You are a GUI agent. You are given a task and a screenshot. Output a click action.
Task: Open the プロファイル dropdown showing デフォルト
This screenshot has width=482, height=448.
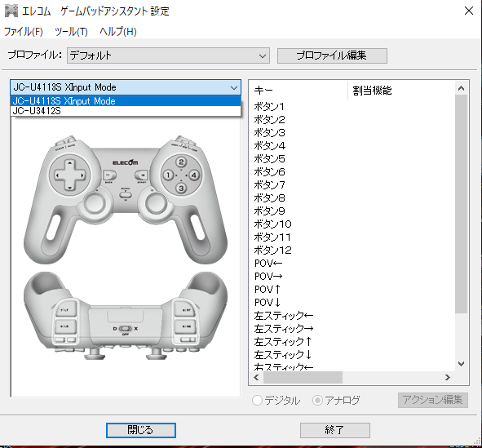click(169, 55)
